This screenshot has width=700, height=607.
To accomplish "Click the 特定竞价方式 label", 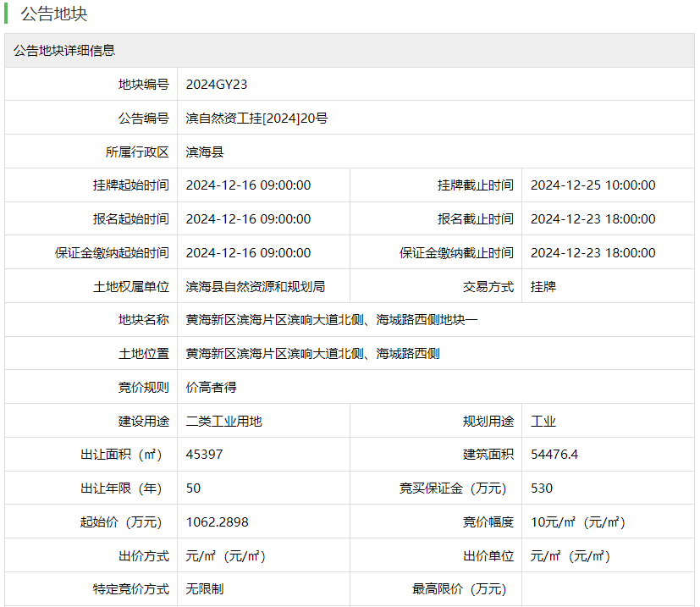I will click(x=131, y=589).
